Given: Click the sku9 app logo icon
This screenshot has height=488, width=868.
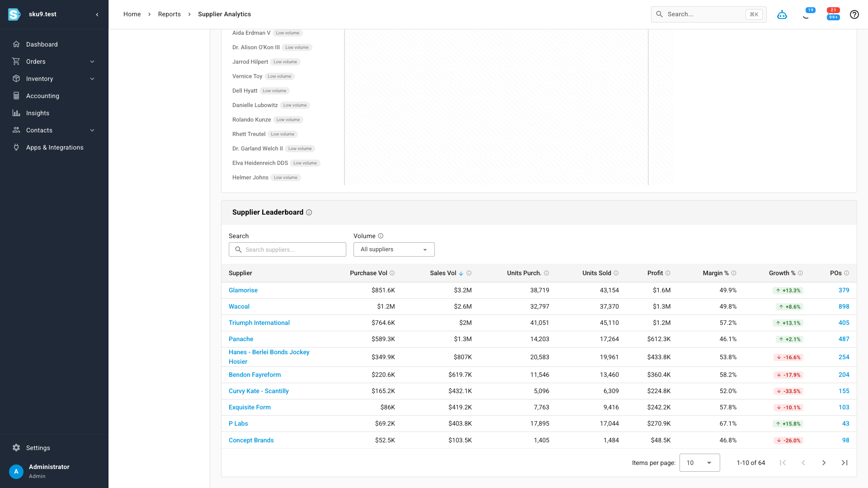Looking at the screenshot, I should (14, 14).
